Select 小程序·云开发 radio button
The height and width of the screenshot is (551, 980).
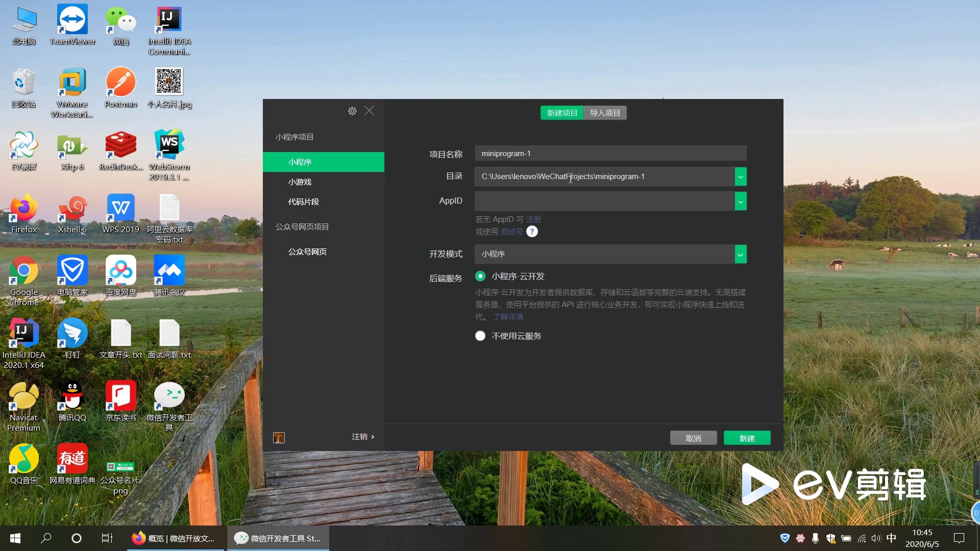480,276
